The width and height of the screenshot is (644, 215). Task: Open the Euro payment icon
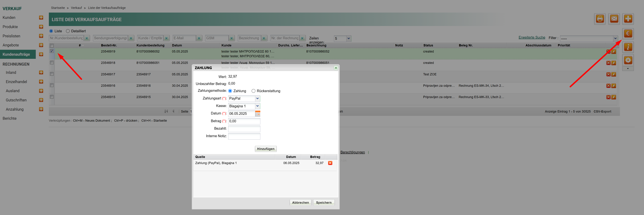(x=628, y=34)
